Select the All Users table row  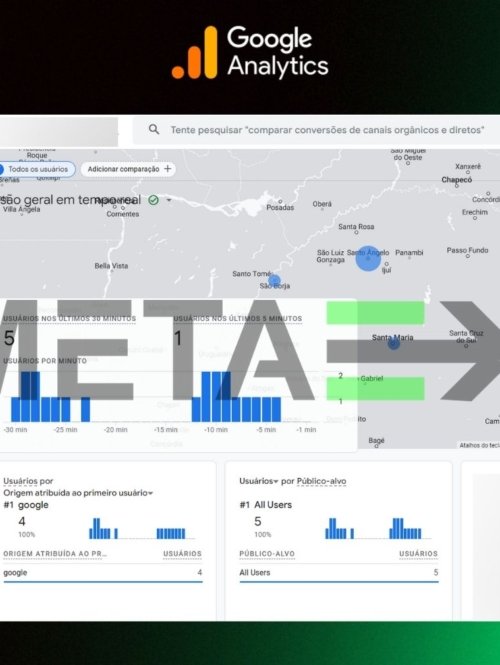click(x=339, y=573)
